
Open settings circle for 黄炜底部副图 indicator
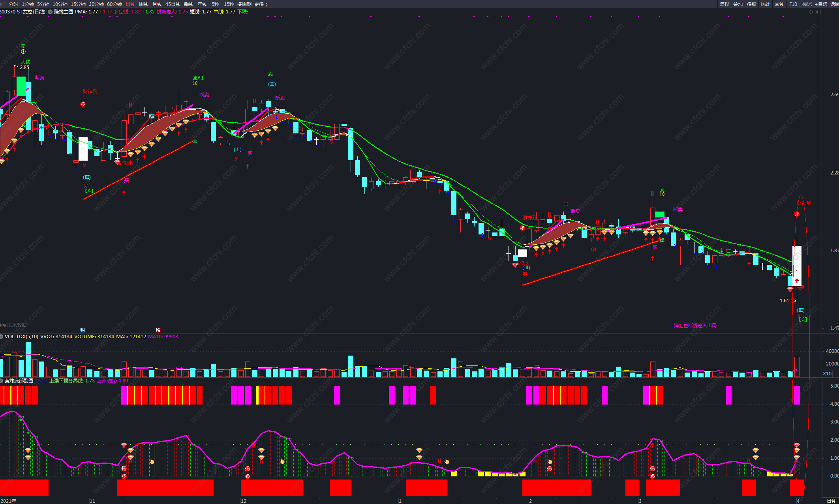pyautogui.click(x=2, y=381)
